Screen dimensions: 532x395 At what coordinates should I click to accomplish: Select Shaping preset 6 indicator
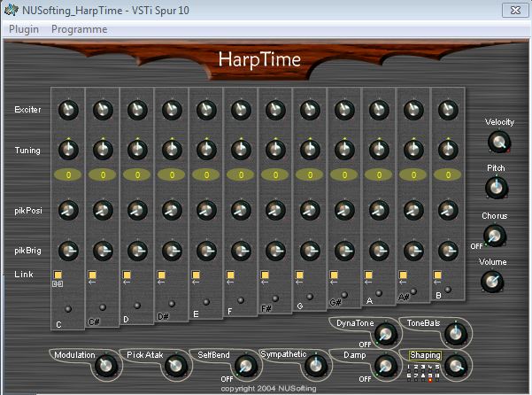pos(409,380)
